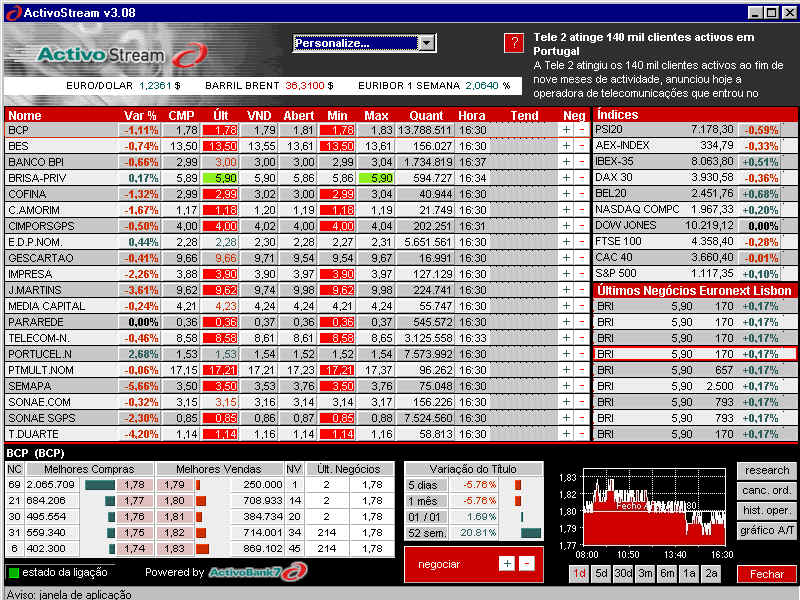Click the minus icon in CIMPORSGPS row

582,226
